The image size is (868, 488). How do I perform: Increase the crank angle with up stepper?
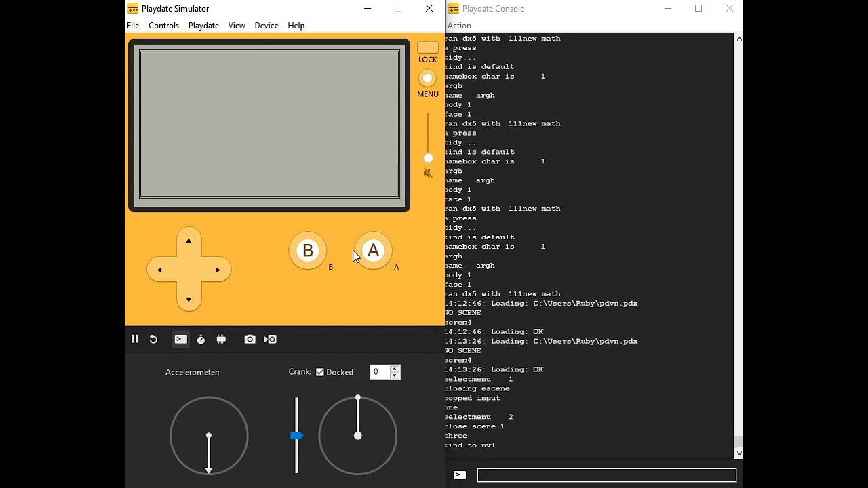395,369
